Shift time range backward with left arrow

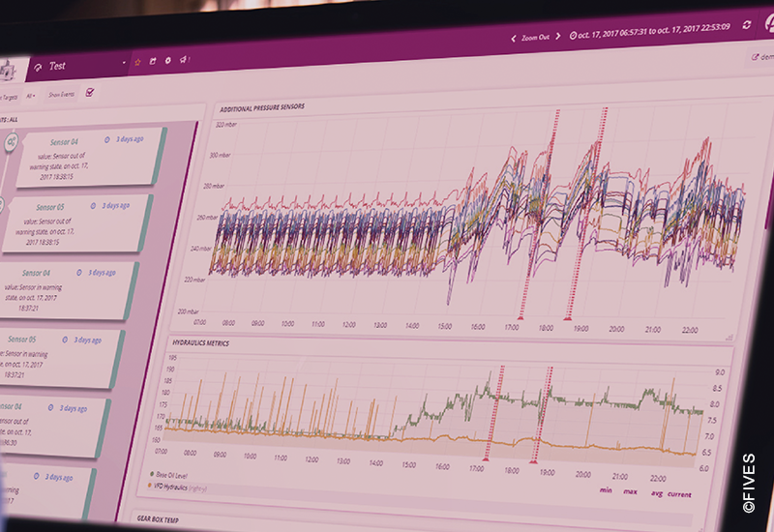click(514, 39)
